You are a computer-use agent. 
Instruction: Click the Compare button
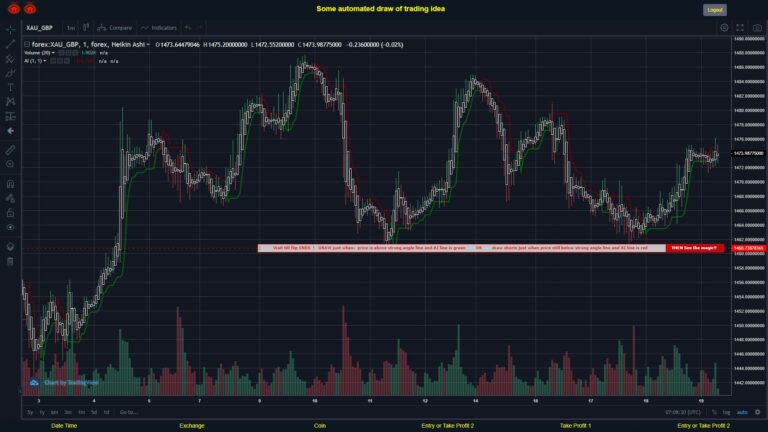tap(115, 27)
